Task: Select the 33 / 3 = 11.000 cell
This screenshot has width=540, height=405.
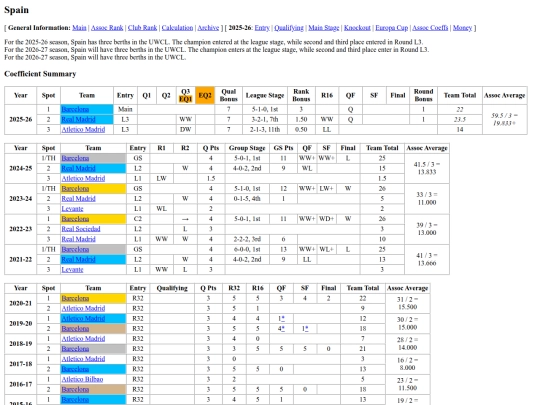Action: click(x=427, y=198)
